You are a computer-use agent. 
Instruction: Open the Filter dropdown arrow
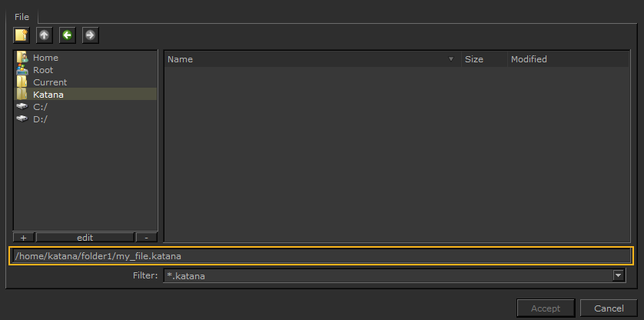pyautogui.click(x=619, y=275)
